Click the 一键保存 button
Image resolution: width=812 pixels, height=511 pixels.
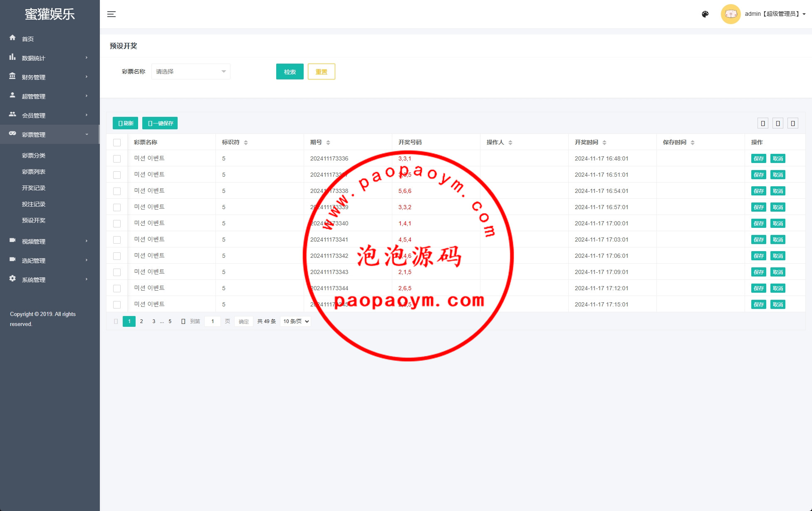(x=160, y=123)
